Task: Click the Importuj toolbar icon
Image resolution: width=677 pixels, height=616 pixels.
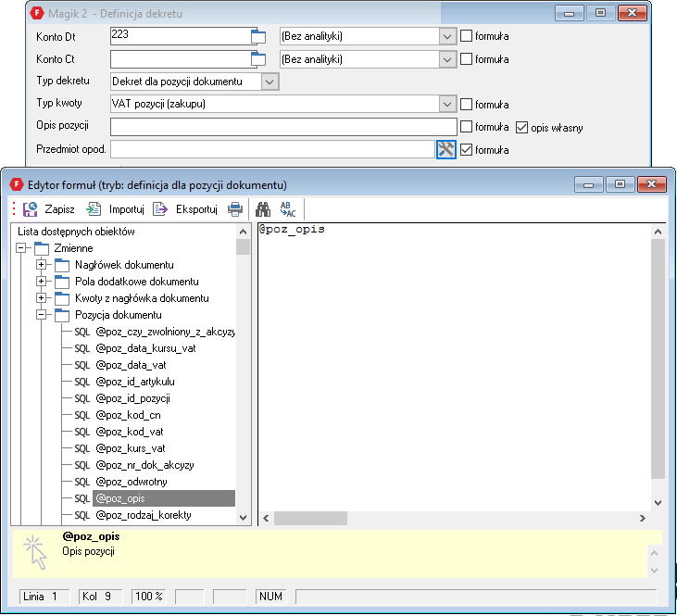Action: (x=94, y=209)
